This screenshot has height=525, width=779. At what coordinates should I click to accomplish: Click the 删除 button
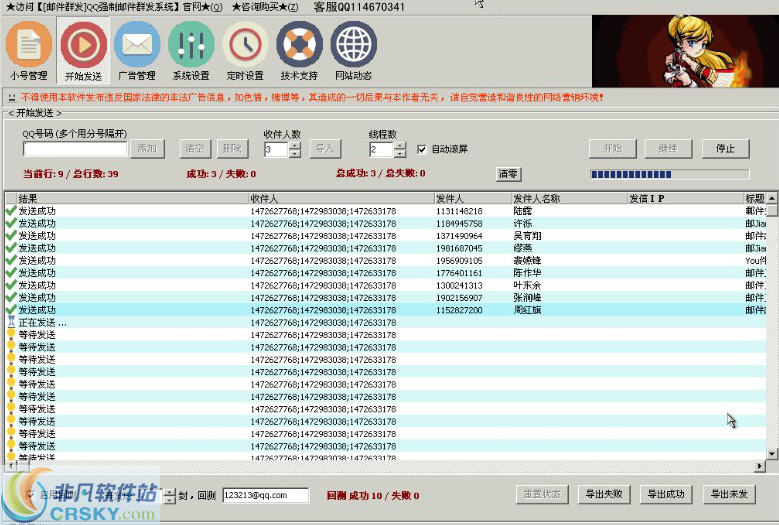[x=232, y=149]
